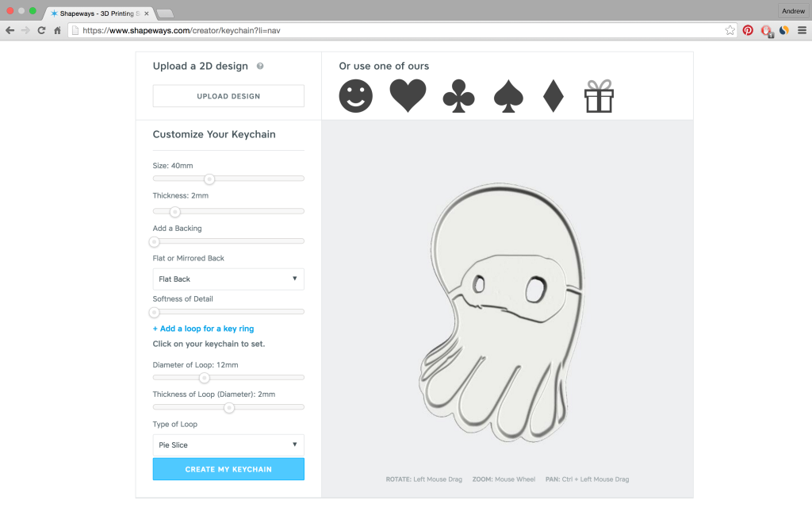
Task: Open Pie Slice type of loop dropdown
Action: (228, 444)
